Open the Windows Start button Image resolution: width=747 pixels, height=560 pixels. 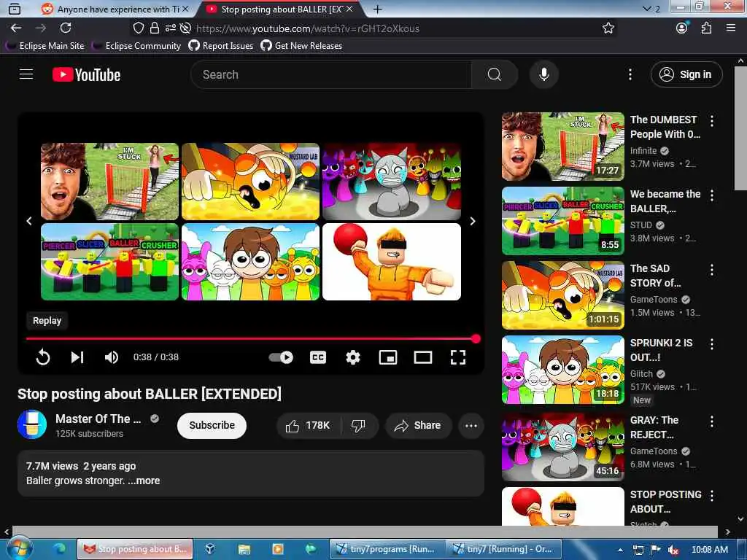19,549
